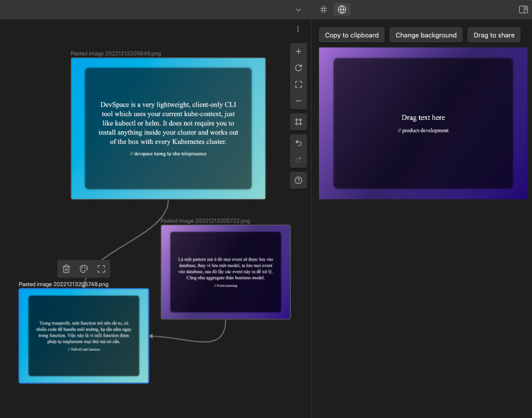Click label Pasted image 20221213205748.png

click(x=63, y=284)
